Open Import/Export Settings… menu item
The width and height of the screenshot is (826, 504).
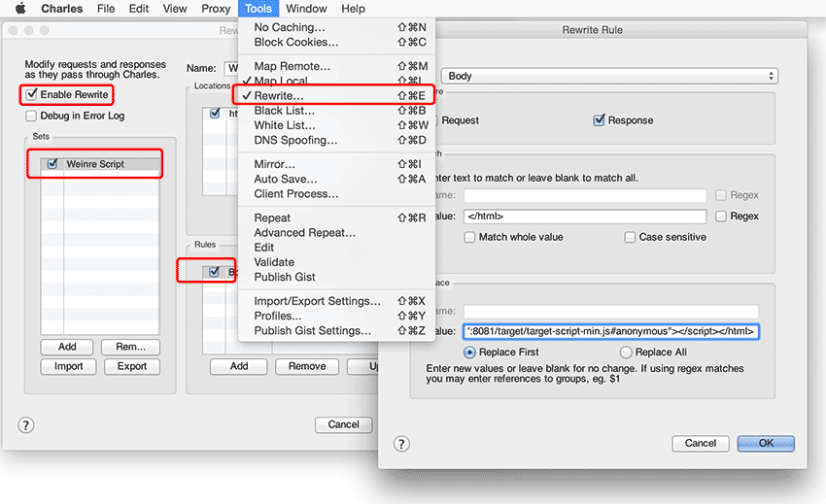317,301
